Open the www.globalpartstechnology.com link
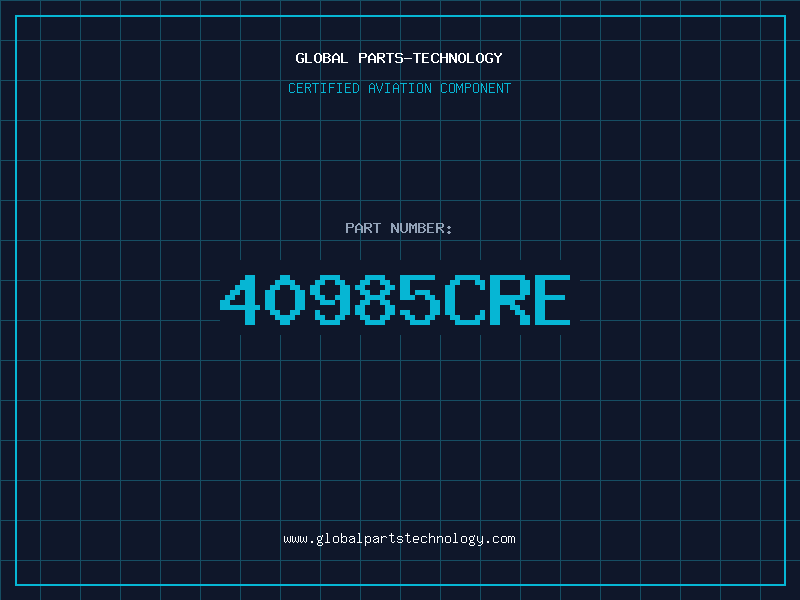The width and height of the screenshot is (800, 600). coord(399,539)
